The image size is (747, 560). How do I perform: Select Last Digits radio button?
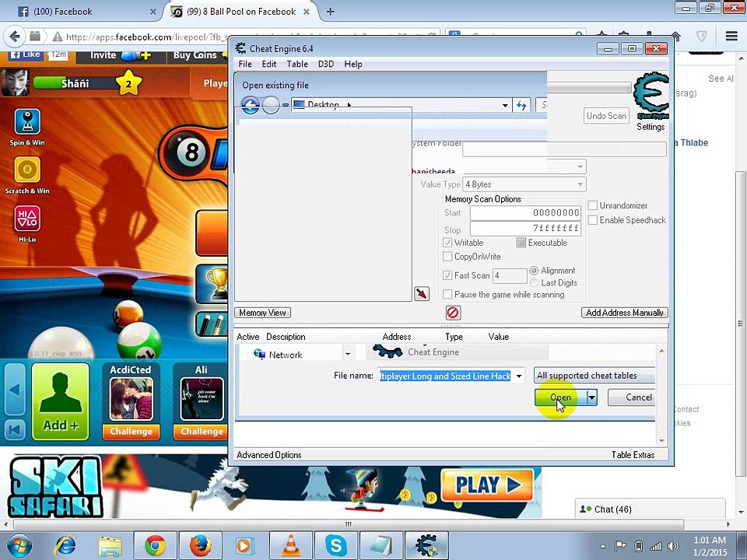coord(534,283)
